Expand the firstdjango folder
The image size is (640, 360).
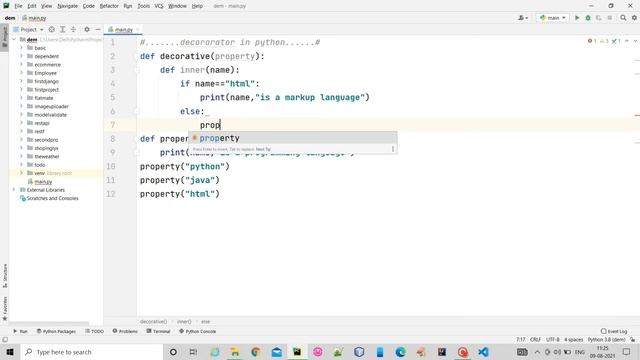21,81
